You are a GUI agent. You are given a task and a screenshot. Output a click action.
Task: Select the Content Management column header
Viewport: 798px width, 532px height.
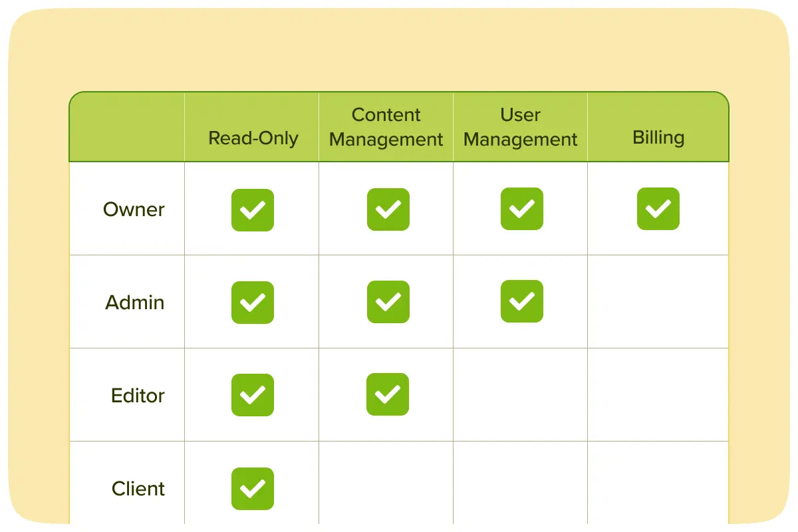coord(386,127)
